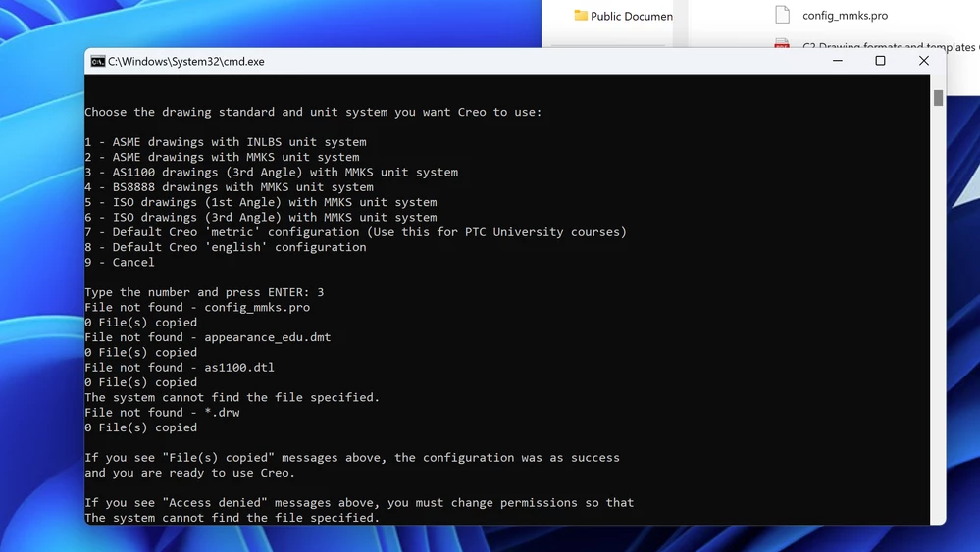Click the Public Documents folder icon

click(x=581, y=15)
